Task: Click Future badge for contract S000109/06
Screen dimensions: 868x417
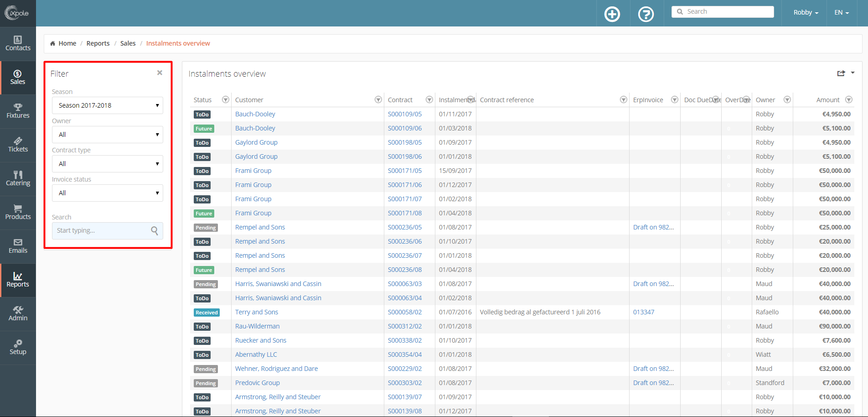Action: 204,129
